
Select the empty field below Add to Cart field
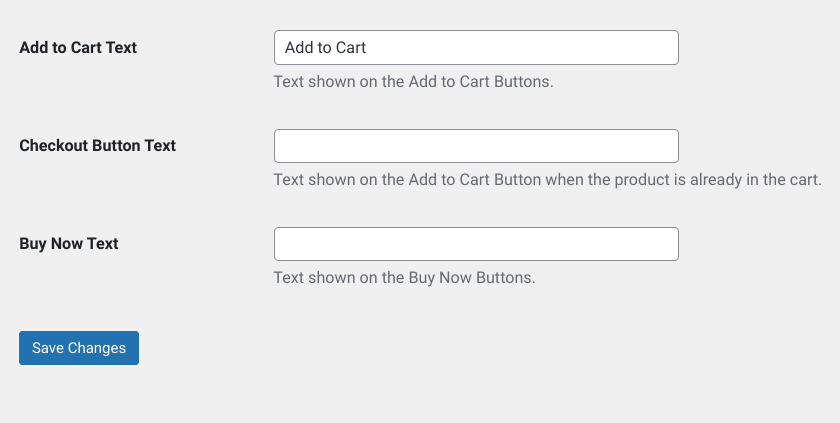tap(476, 146)
